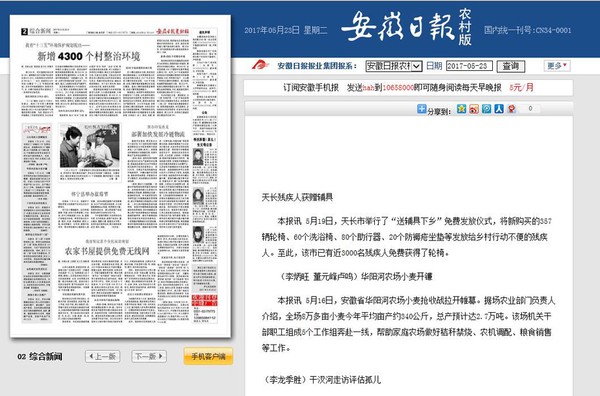Click the red advertisement block in page preview

click(x=204, y=300)
